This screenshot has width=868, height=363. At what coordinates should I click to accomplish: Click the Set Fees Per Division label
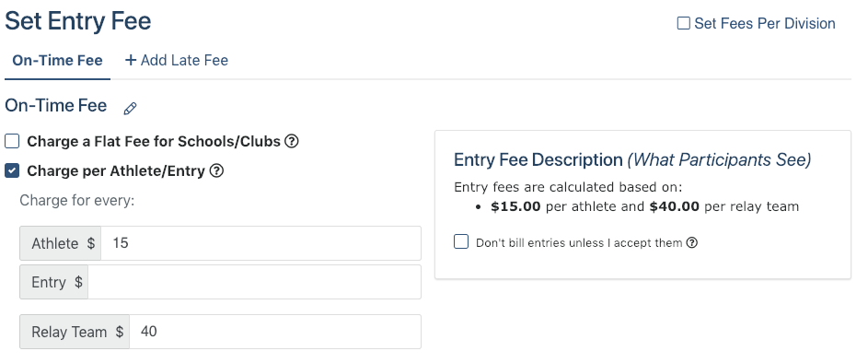pos(765,23)
